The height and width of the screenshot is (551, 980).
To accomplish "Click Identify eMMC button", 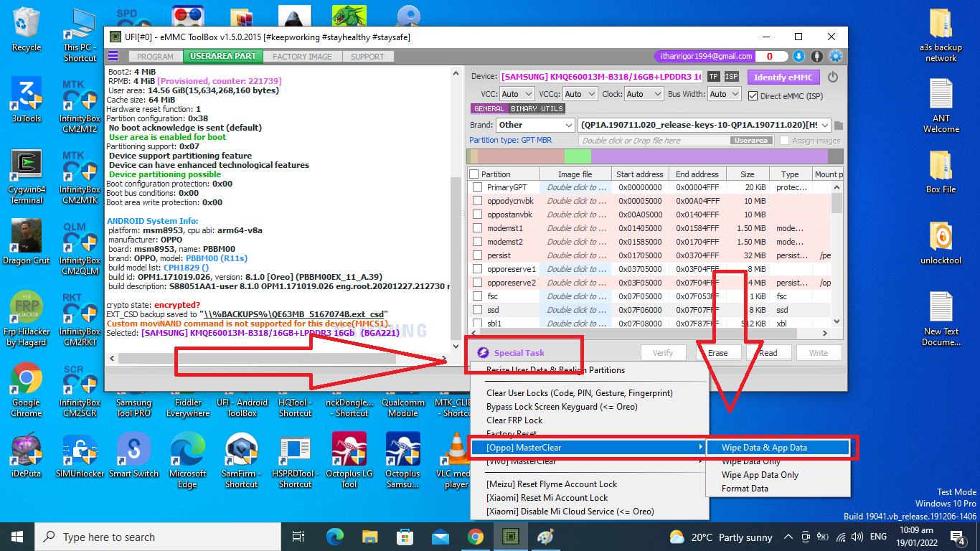I will (783, 77).
